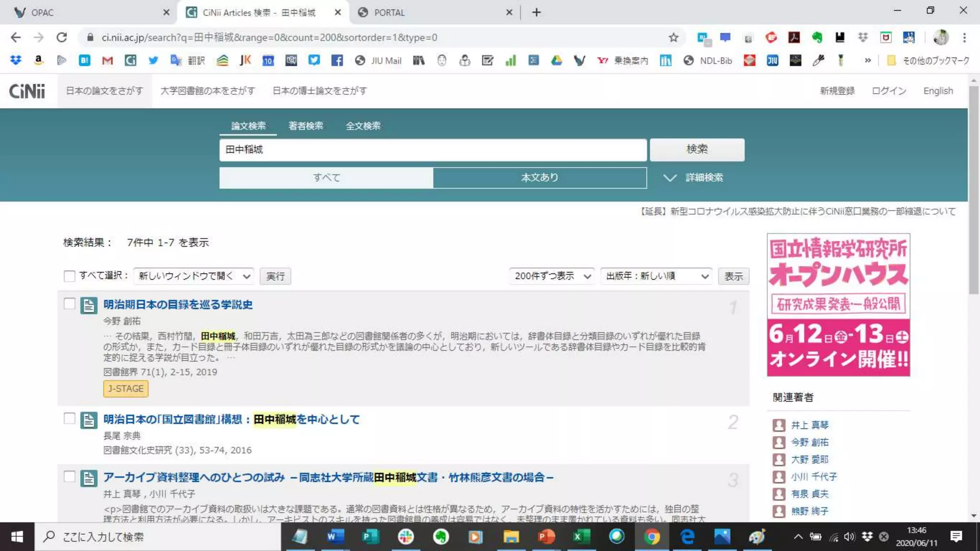Screen dimensions: 980x551
Task: Open the 新しいウィンドウで開く dropdown
Action: pyautogui.click(x=193, y=276)
